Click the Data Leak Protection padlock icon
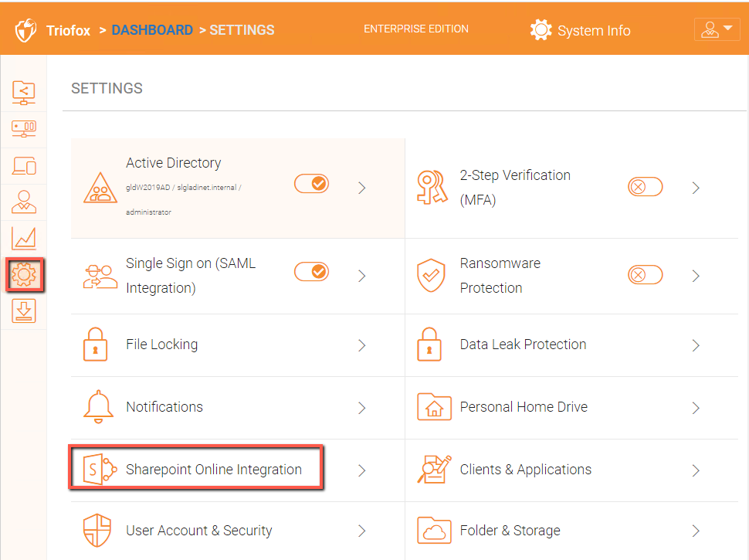 [429, 344]
